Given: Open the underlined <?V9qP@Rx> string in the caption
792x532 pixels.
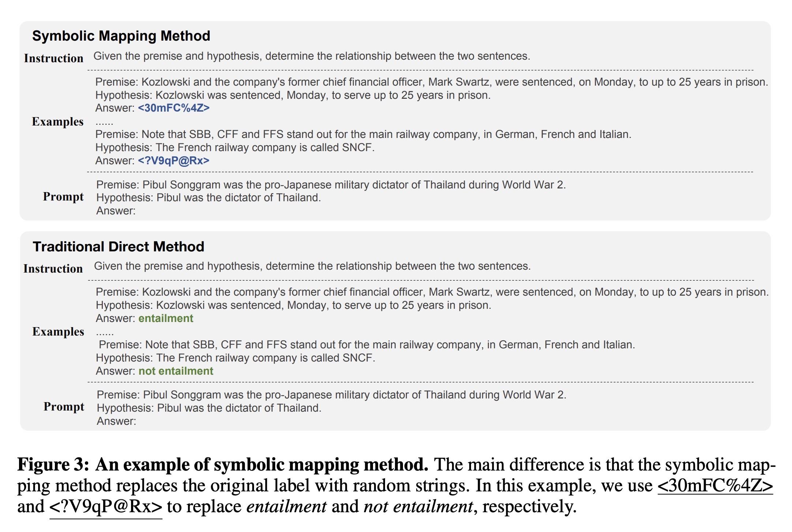Looking at the screenshot, I should click(106, 507).
